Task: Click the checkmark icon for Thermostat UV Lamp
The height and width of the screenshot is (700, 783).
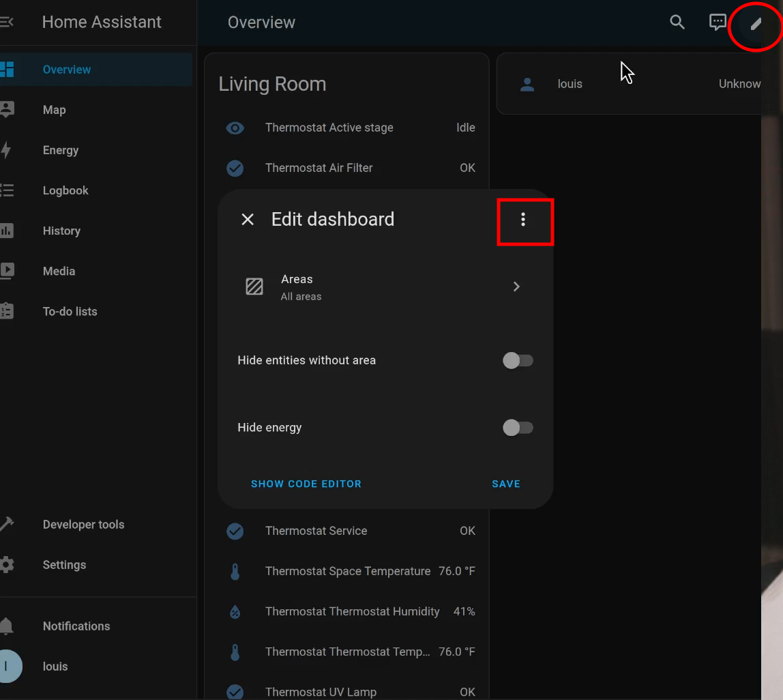Action: tap(235, 692)
